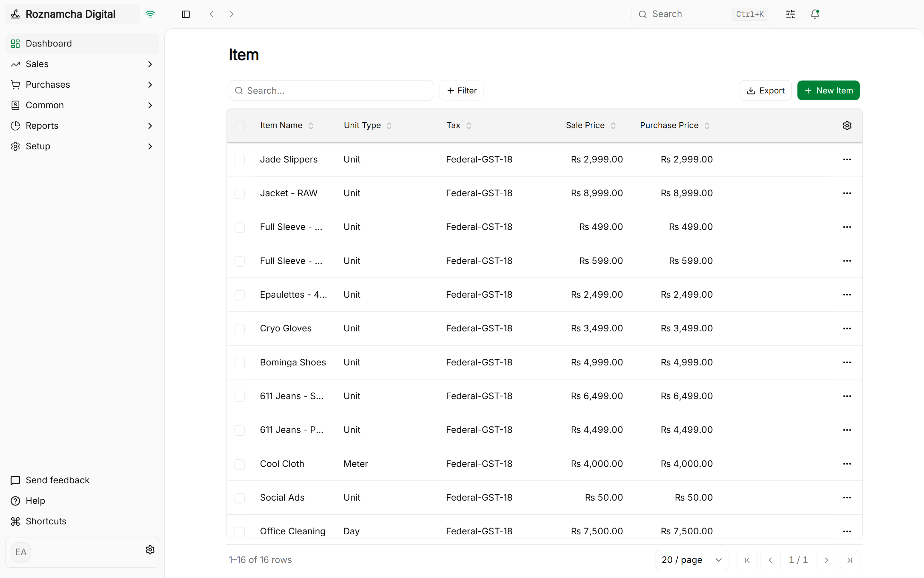The height and width of the screenshot is (578, 924).
Task: Check the Rs 499.00 Full Sleeve row
Action: tap(239, 227)
